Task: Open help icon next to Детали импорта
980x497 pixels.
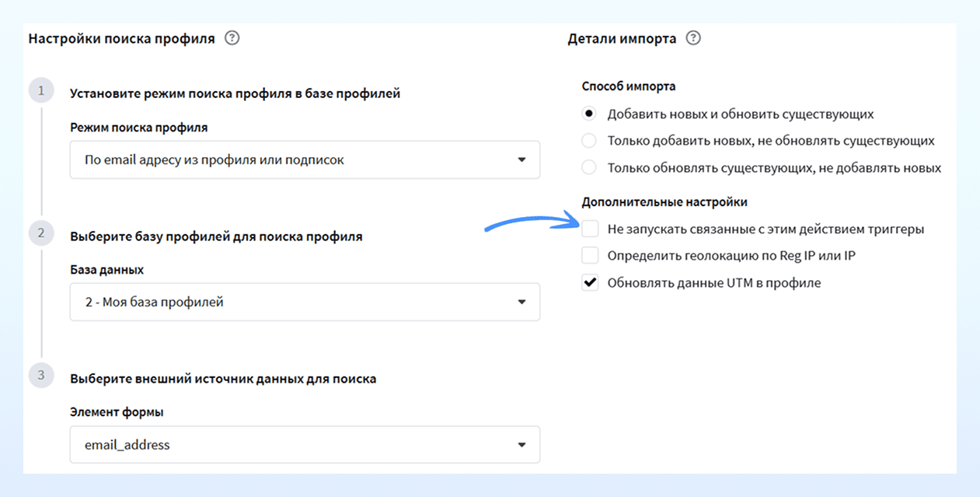Action: pos(693,38)
